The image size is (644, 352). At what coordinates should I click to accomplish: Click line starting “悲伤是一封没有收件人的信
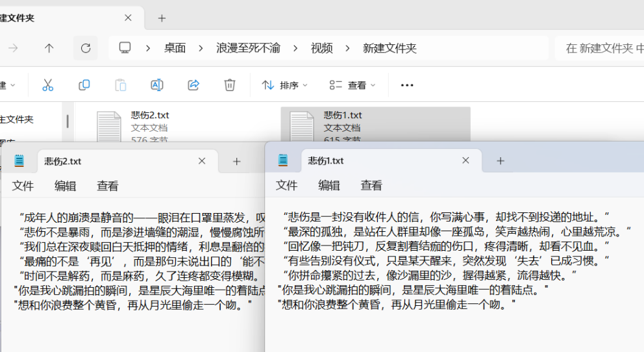click(446, 218)
